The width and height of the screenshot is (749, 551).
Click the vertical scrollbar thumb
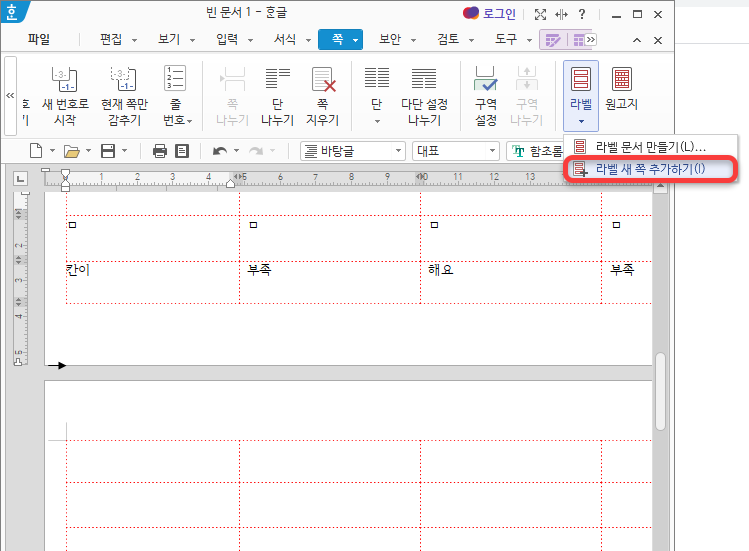point(661,391)
